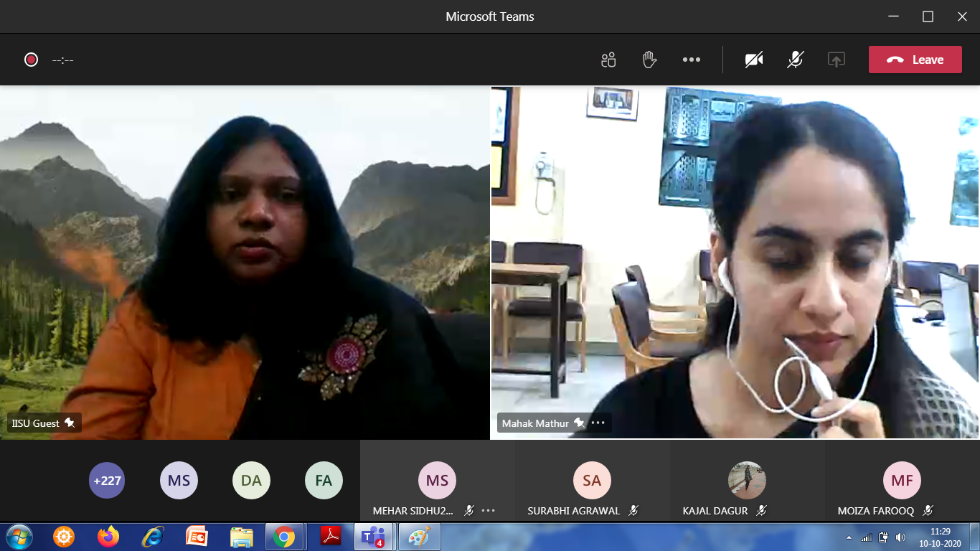Click the red recording indicator
Screen dimensions: 980x551
click(x=31, y=60)
